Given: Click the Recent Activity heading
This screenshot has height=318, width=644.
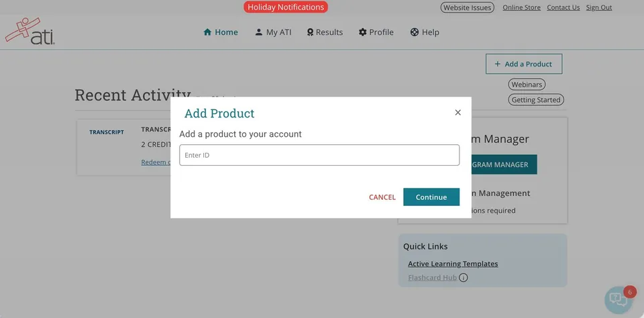Looking at the screenshot, I should (133, 95).
